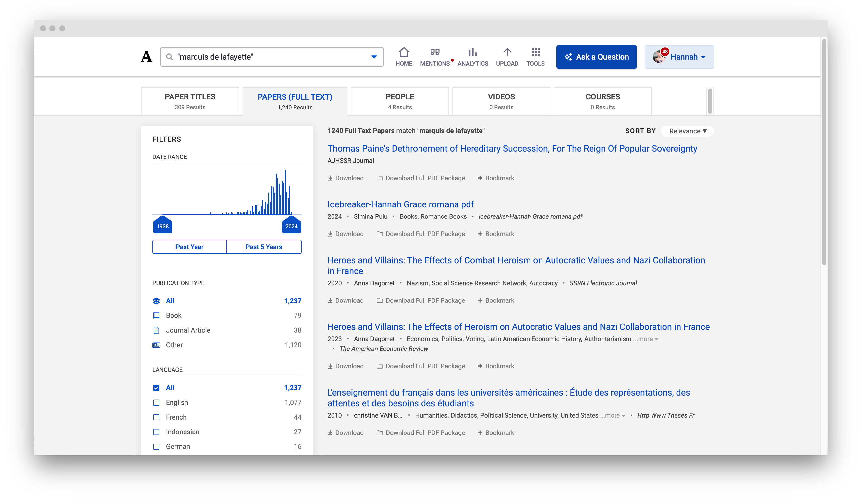Click folder icon for Icebreaker PDF package
862x504 pixels.
tap(379, 234)
